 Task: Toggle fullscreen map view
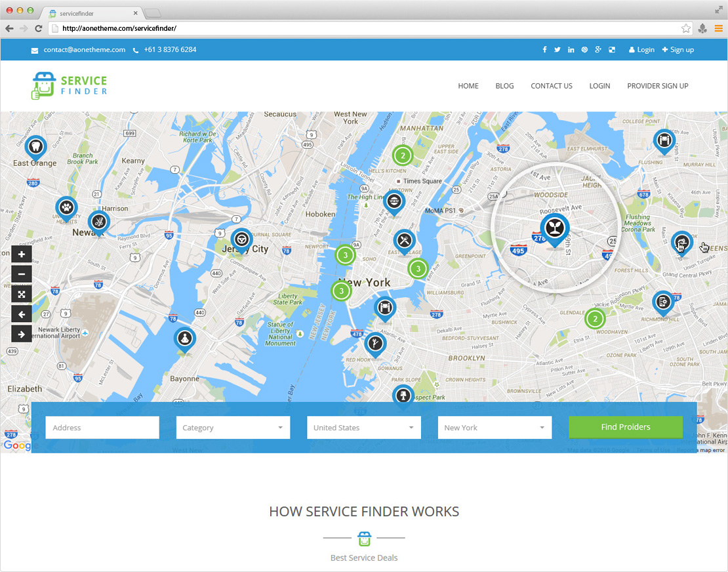click(22, 294)
